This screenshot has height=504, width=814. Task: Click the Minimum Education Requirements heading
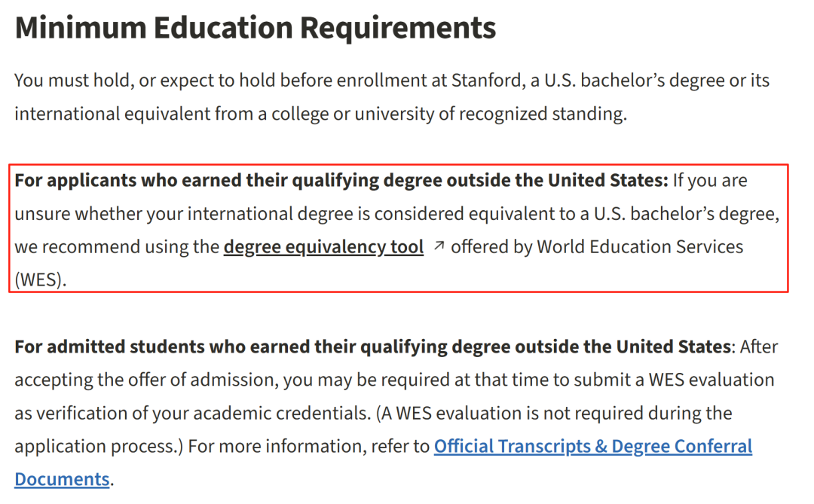[256, 28]
